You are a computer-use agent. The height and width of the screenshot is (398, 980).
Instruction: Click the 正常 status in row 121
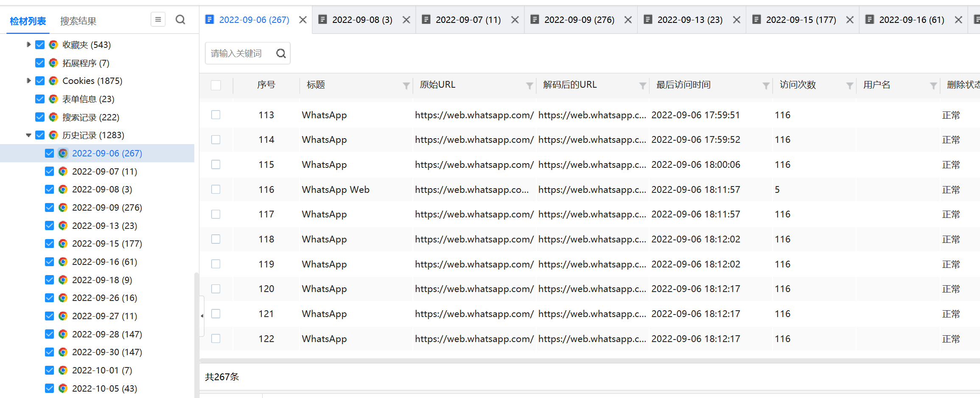point(951,314)
